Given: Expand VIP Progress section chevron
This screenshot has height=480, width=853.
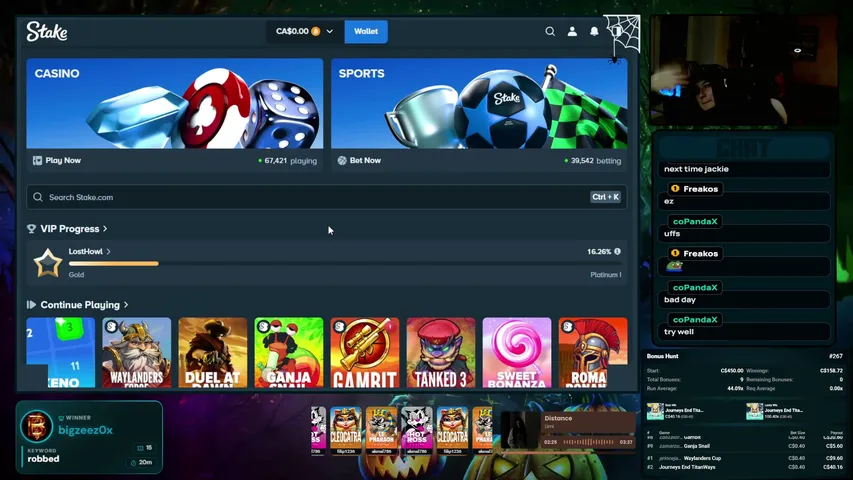Looking at the screenshot, I should [x=105, y=229].
